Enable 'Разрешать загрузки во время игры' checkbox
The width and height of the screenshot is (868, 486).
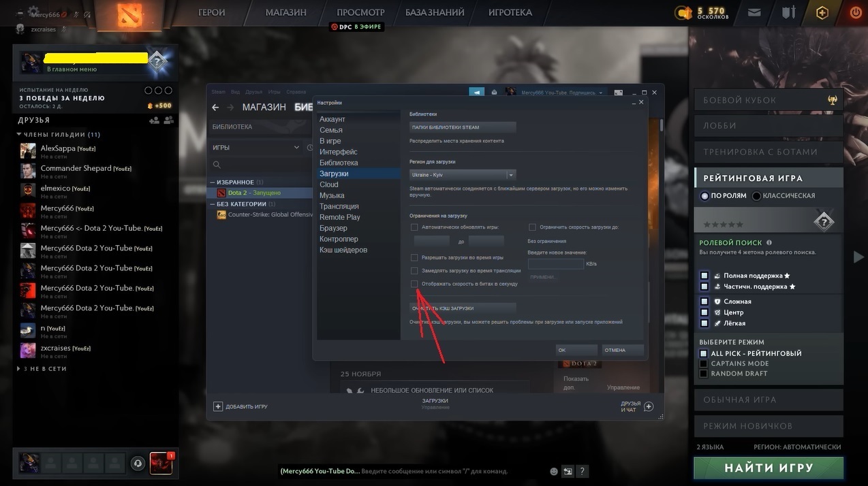click(x=414, y=258)
